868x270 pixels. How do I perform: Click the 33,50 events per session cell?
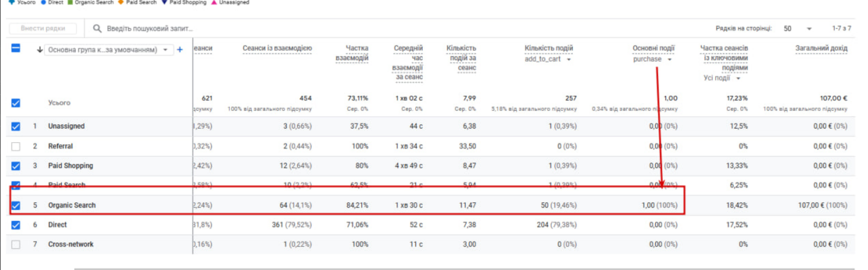[468, 146]
